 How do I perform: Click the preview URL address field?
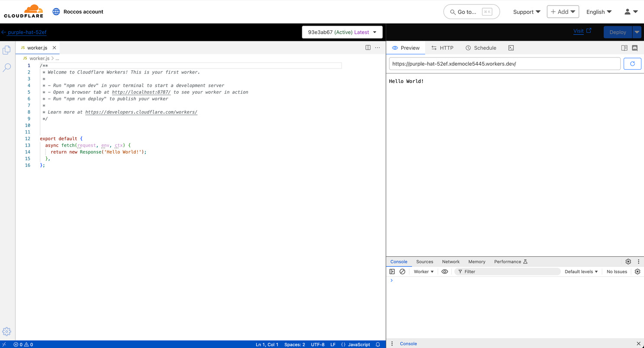pos(505,64)
